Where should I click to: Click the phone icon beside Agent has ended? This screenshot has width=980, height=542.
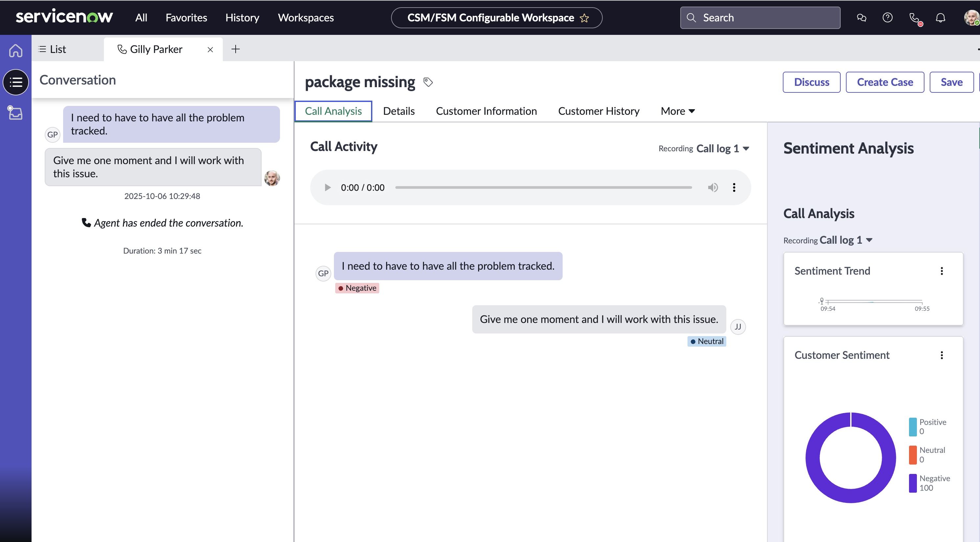click(x=86, y=223)
